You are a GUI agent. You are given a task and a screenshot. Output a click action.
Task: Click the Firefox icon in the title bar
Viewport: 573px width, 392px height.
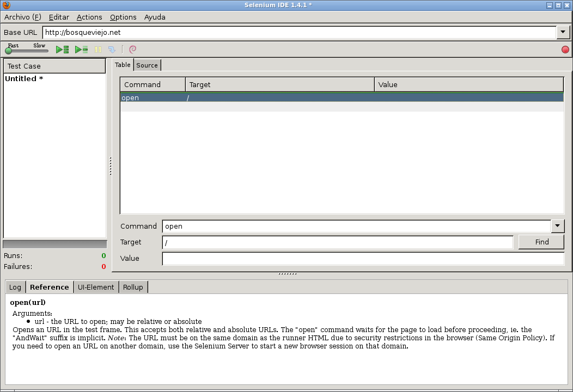tap(6, 5)
